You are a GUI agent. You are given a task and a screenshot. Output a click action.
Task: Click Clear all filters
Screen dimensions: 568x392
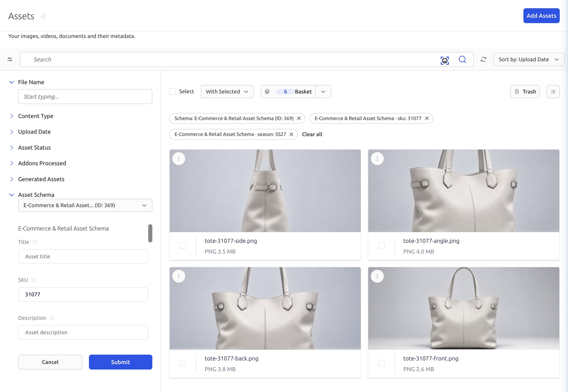312,134
